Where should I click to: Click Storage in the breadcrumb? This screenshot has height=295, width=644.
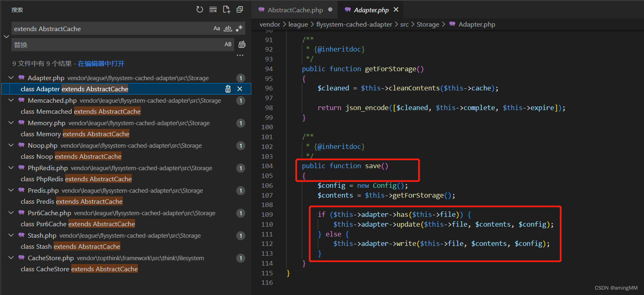[428, 25]
